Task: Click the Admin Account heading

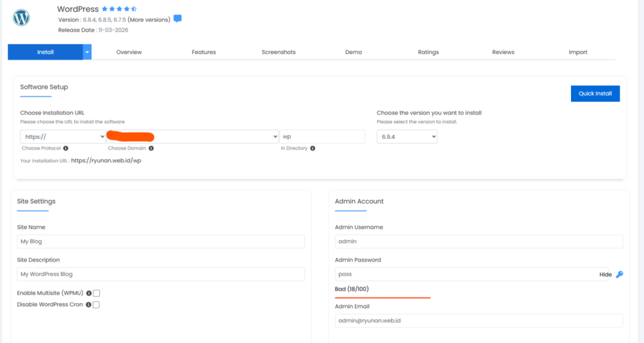Action: tap(359, 202)
